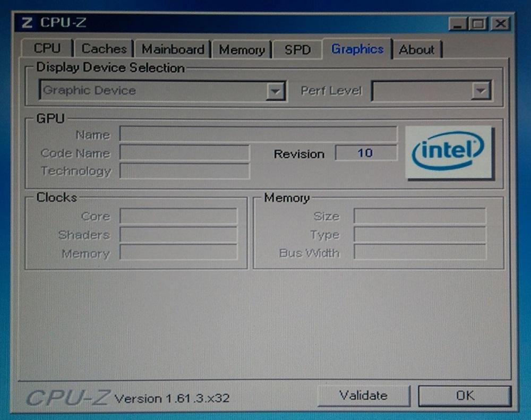Open the Perf Level dropdown arrow
531x420 pixels.
(481, 91)
